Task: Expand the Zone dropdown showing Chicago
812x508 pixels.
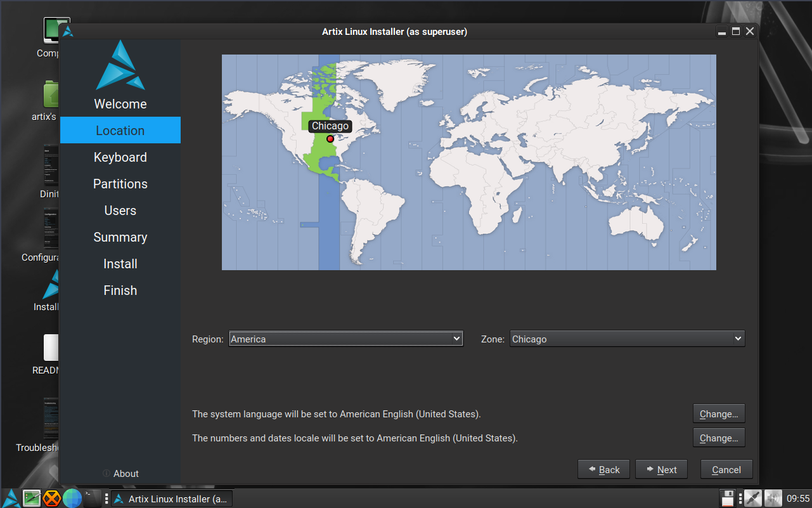Action: pyautogui.click(x=627, y=339)
